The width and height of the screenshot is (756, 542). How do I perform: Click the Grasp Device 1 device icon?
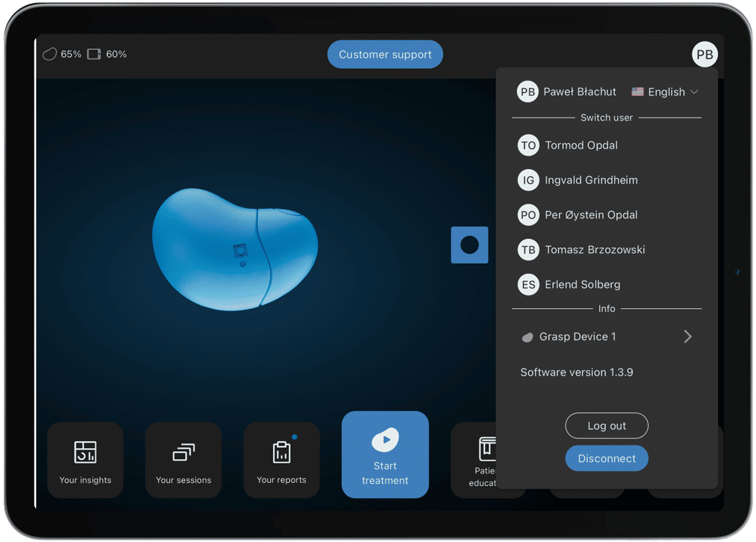(x=527, y=337)
